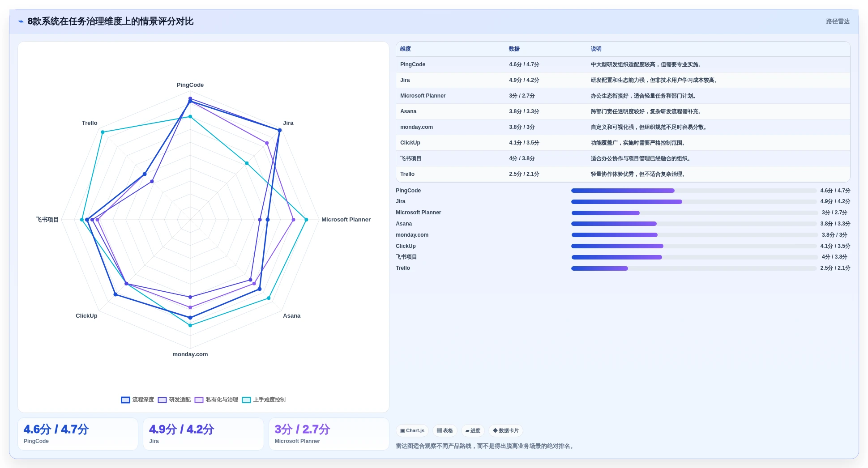The height and width of the screenshot is (468, 868).
Task: Click the monday.com radar axis label
Action: point(190,354)
